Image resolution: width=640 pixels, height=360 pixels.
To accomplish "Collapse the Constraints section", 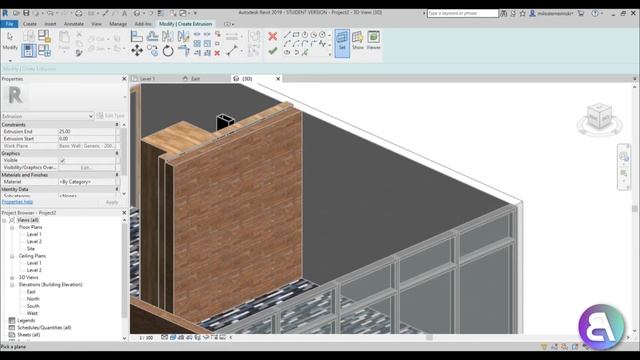I will 117,124.
